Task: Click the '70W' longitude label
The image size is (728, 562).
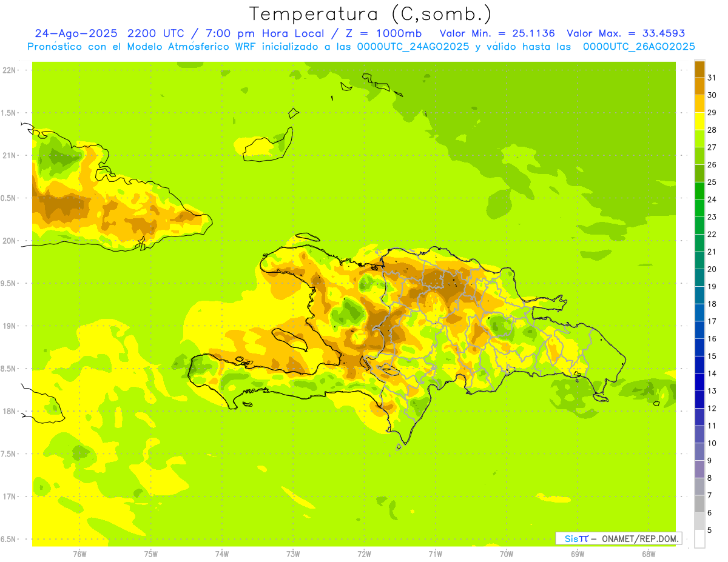Action: tap(507, 554)
